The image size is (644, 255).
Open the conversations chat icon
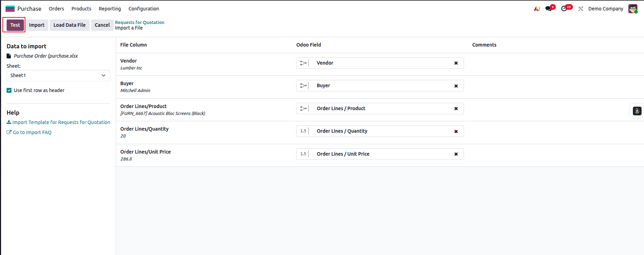coord(549,9)
